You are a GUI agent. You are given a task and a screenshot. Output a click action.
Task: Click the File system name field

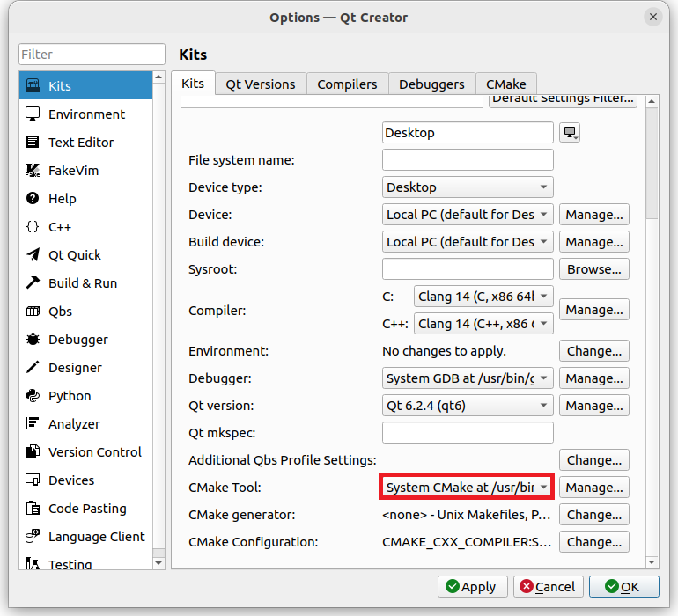468,159
